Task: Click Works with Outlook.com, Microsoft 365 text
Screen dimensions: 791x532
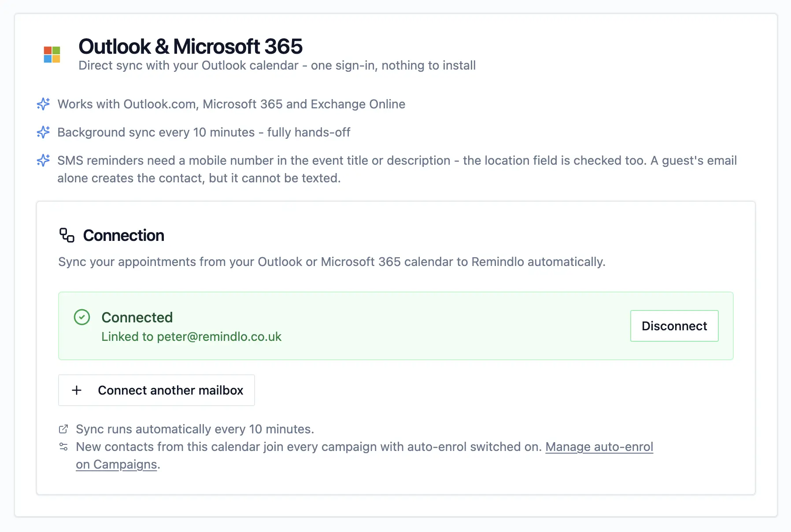Action: (x=231, y=104)
